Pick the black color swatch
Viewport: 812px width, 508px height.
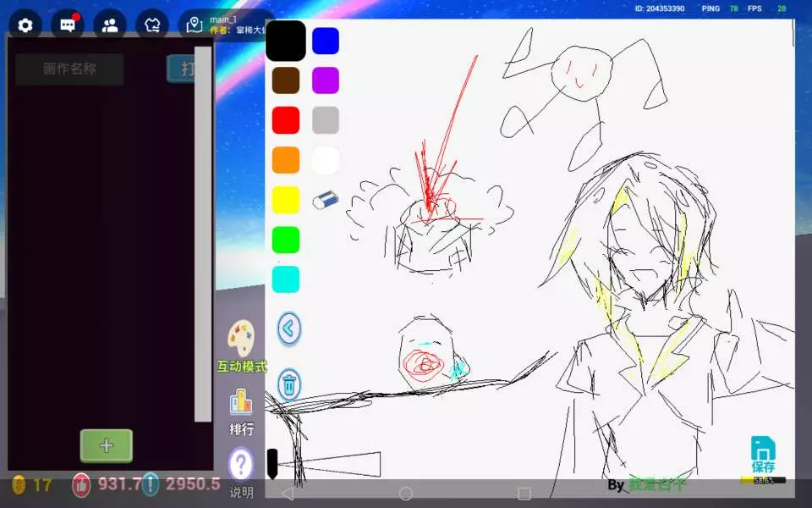pyautogui.click(x=286, y=41)
